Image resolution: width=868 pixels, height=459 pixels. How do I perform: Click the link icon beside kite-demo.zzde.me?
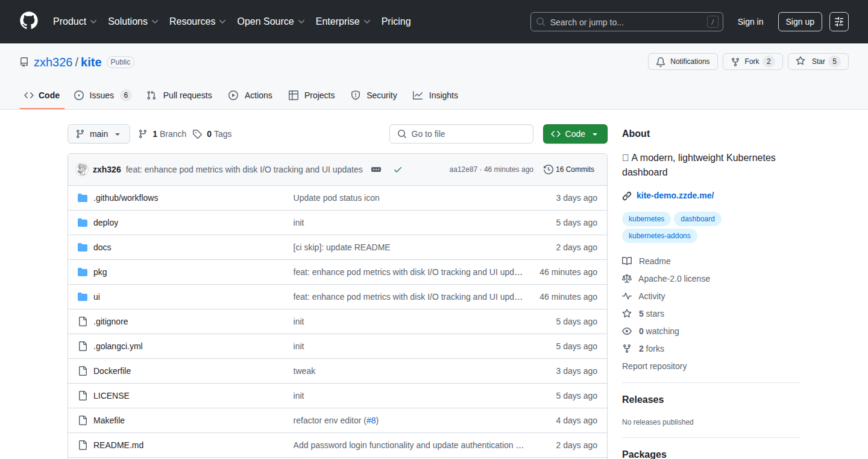pos(627,196)
